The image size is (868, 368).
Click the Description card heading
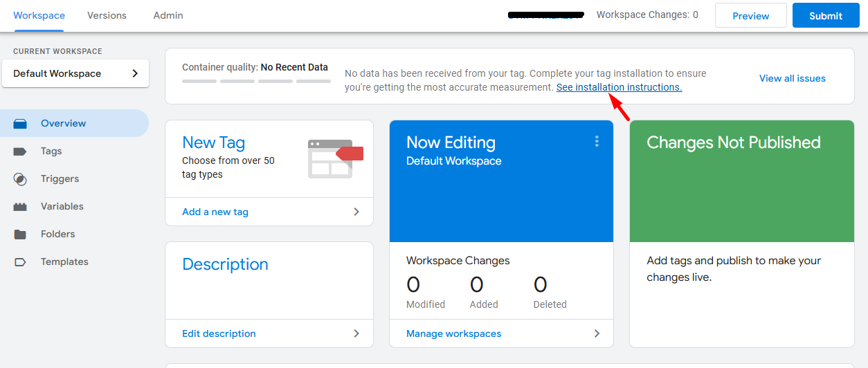(x=225, y=264)
